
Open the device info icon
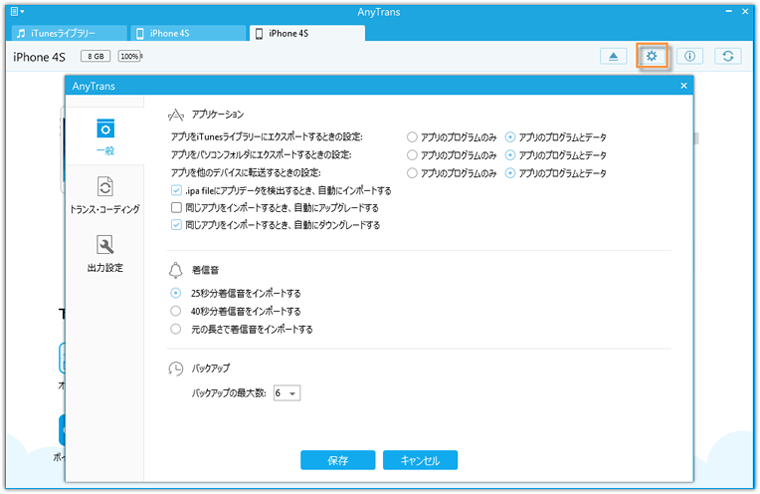pos(689,56)
